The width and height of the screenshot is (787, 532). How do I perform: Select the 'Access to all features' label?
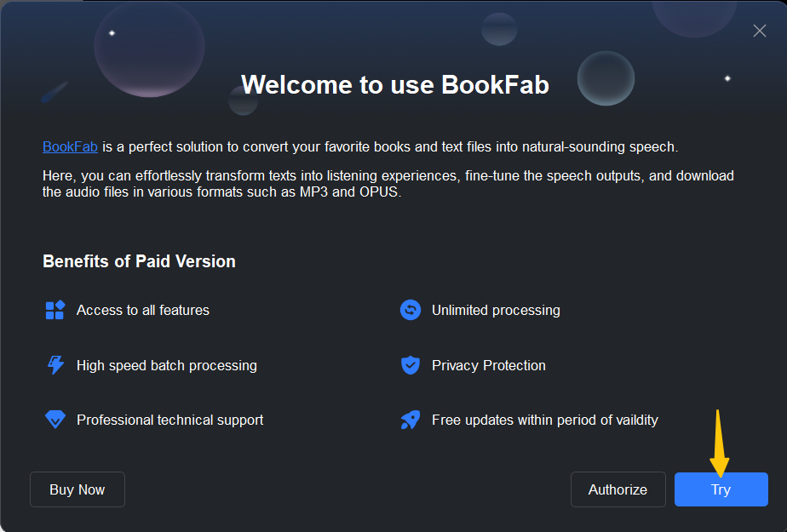(142, 310)
